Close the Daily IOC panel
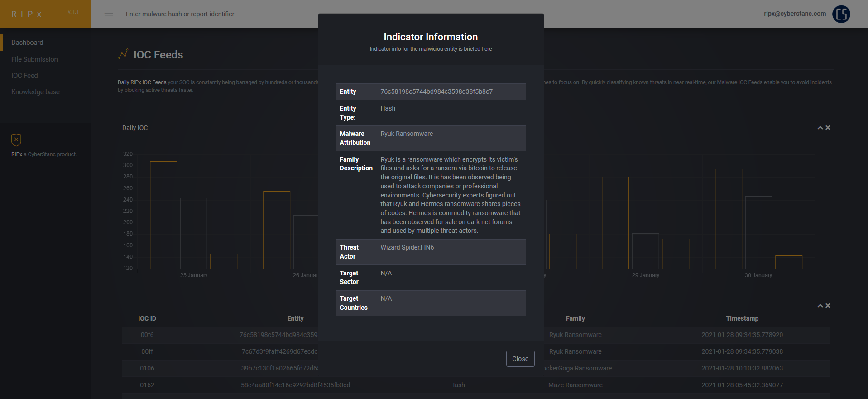Screen dimensions: 868x399 (828, 128)
